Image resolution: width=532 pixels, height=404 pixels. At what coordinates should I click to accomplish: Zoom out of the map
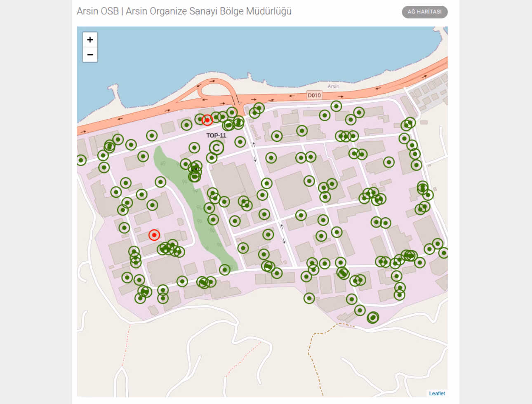pyautogui.click(x=90, y=54)
